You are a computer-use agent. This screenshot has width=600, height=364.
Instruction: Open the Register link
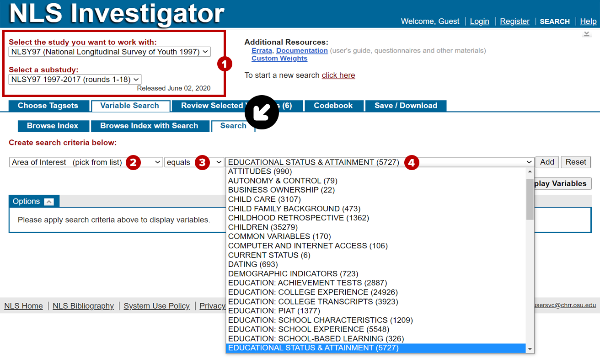[x=514, y=21]
